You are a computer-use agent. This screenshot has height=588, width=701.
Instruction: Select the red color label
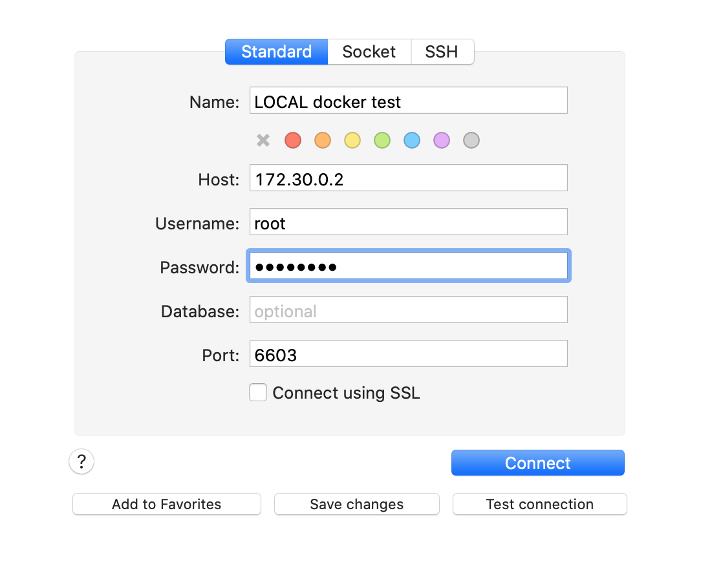point(293,140)
